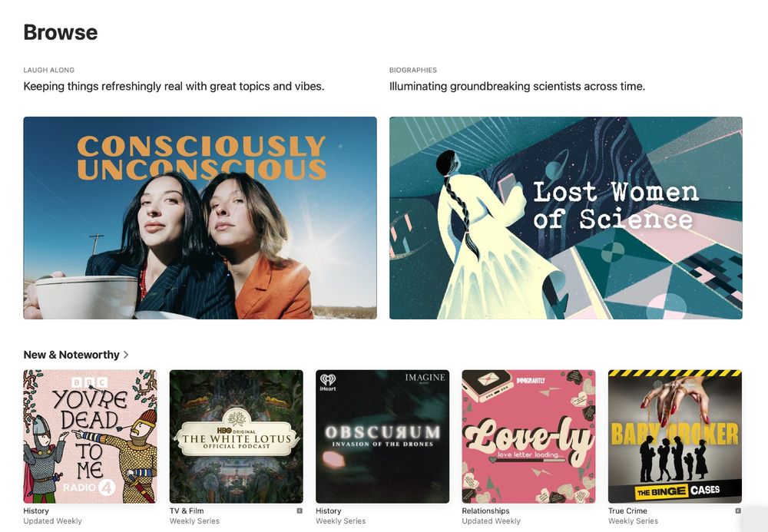Open The White Lotus Official Podcast artwork
Viewport: 768px width, 532px height.
pos(236,436)
